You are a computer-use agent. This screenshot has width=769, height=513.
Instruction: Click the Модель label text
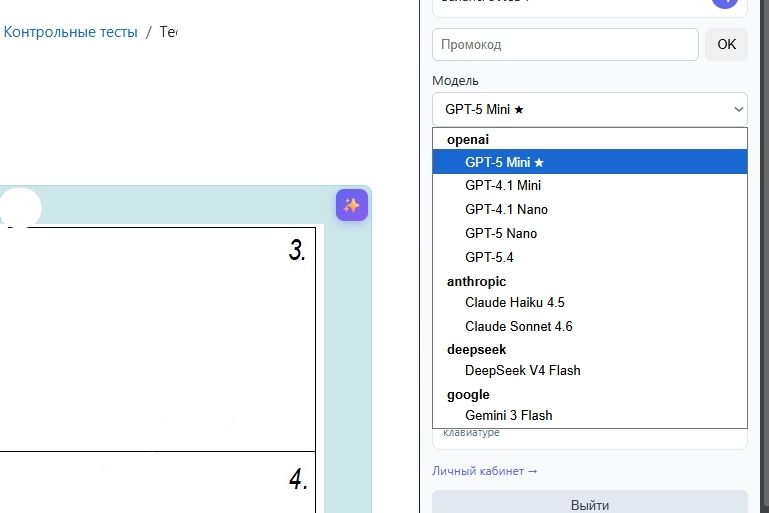(455, 80)
